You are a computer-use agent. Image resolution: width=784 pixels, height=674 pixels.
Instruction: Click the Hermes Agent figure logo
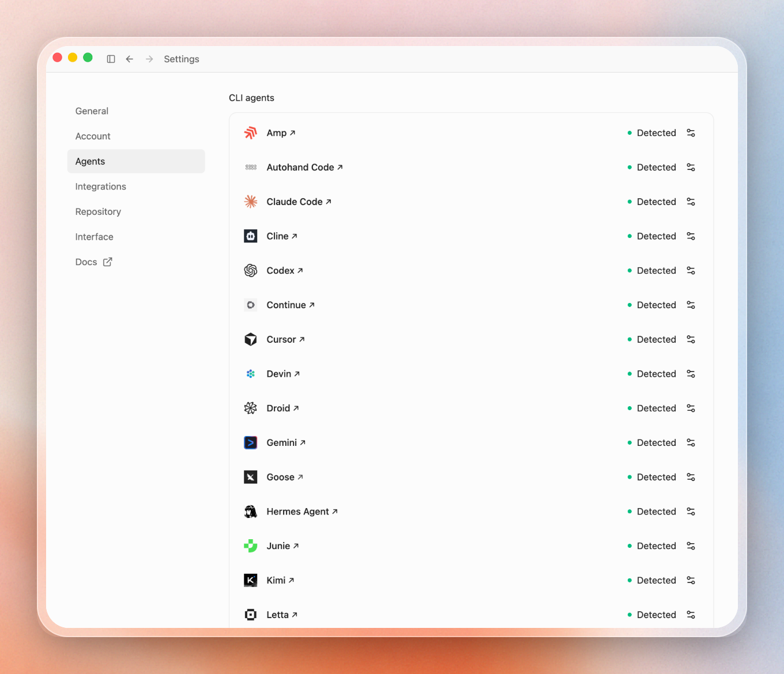[x=251, y=512]
